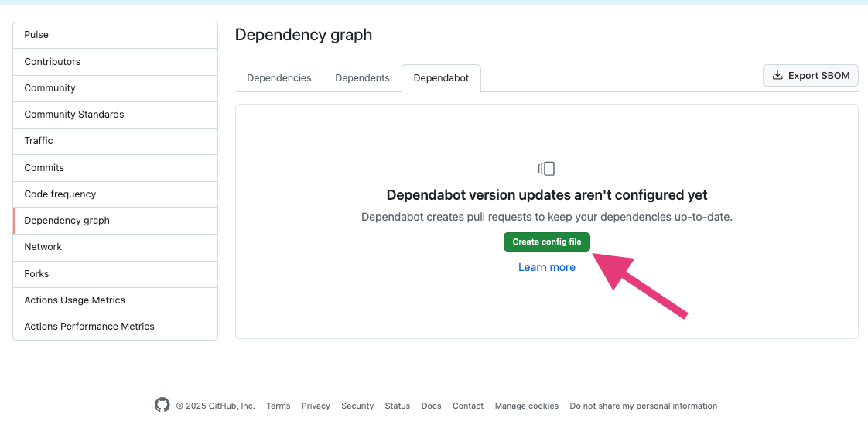Click the GitHub logo in the footer

tap(162, 405)
